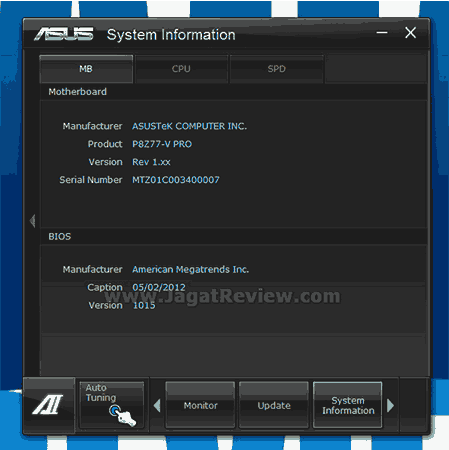Viewport: 449px width, 450px height.
Task: Click the ASUS logo in title bar
Action: [x=64, y=34]
